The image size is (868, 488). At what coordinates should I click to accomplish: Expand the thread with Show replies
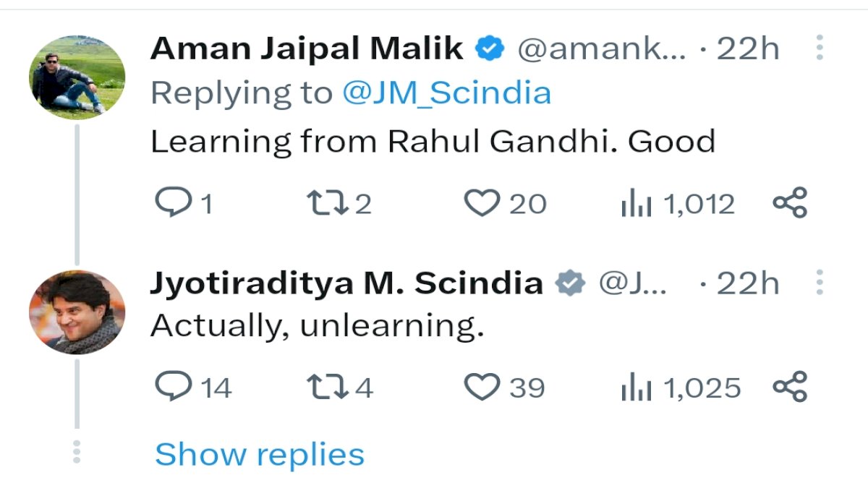259,454
